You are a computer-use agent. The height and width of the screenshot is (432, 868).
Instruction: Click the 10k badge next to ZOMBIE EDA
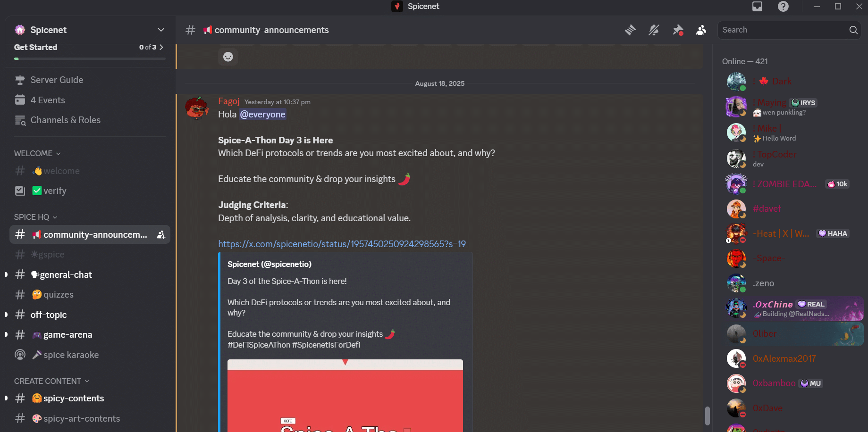point(837,184)
